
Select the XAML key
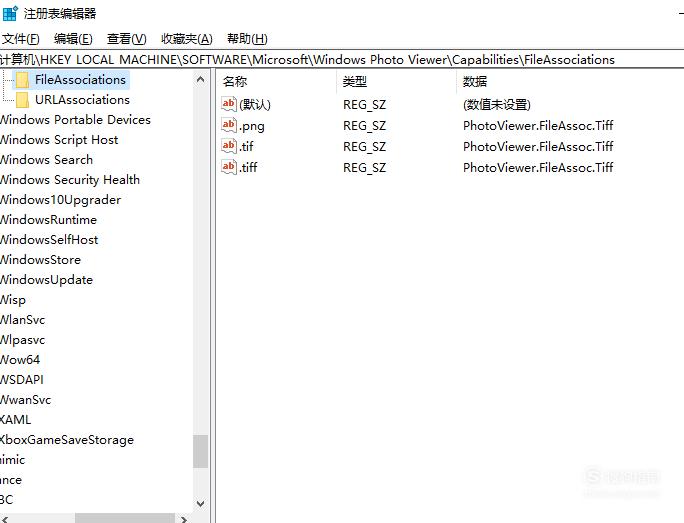[x=16, y=420]
